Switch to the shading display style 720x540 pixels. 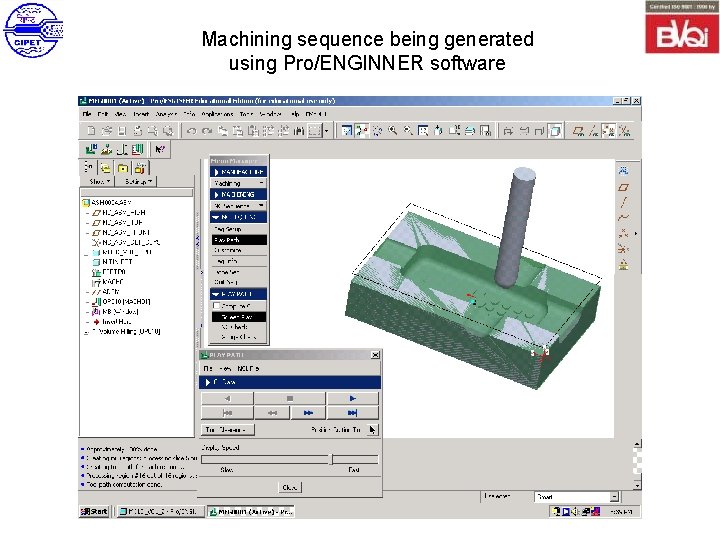(555, 131)
